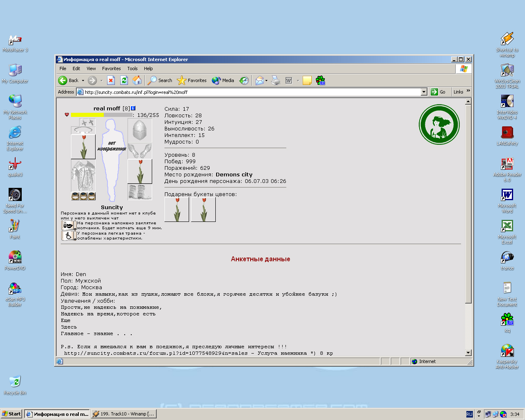Expand the Mail button dropdown
Viewport: 525px width, 420px height.
tap(267, 80)
